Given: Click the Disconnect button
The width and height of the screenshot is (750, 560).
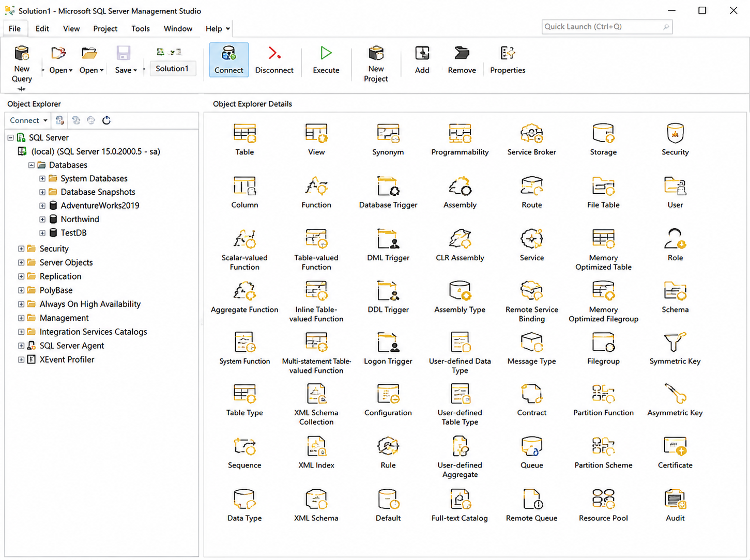Looking at the screenshot, I should (x=274, y=60).
